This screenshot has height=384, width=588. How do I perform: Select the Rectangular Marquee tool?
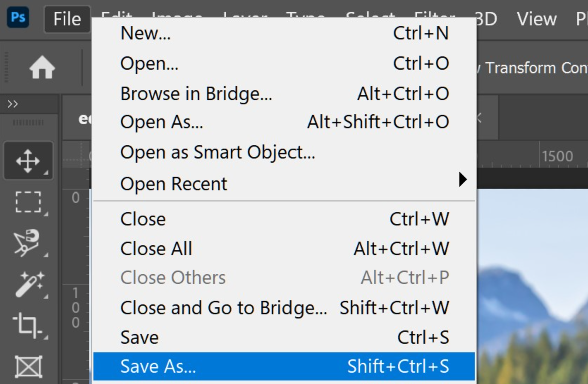pos(28,202)
